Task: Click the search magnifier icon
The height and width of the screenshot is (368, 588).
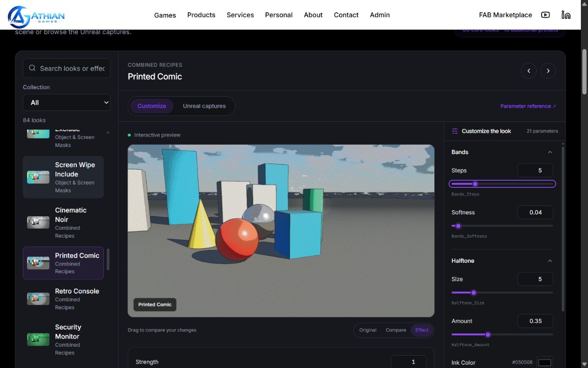Action: [x=32, y=68]
